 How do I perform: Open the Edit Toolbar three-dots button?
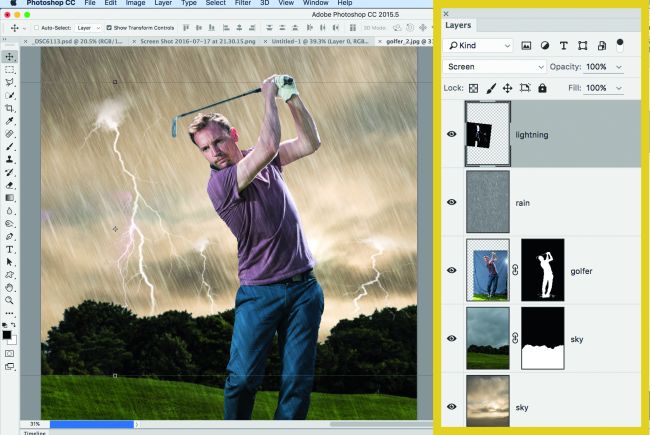click(x=9, y=313)
